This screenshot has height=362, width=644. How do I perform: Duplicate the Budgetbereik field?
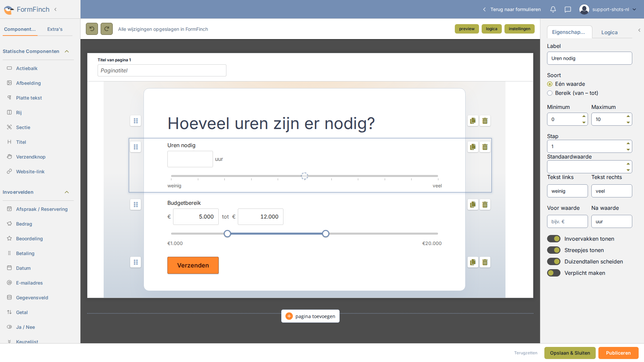pos(473,204)
